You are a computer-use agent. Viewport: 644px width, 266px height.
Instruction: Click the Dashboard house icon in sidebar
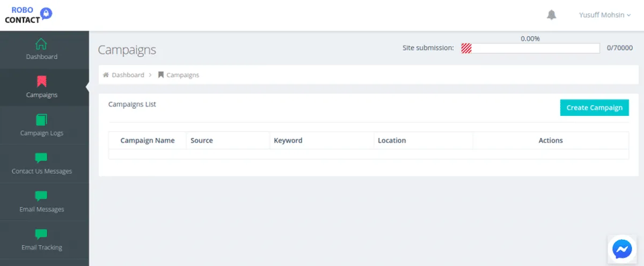click(41, 43)
